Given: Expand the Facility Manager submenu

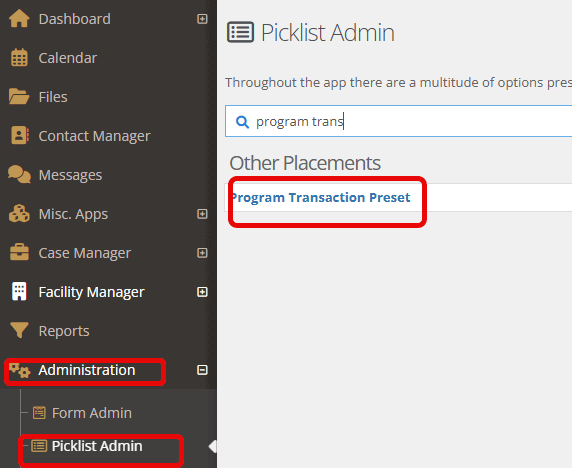Looking at the screenshot, I should 202,292.
